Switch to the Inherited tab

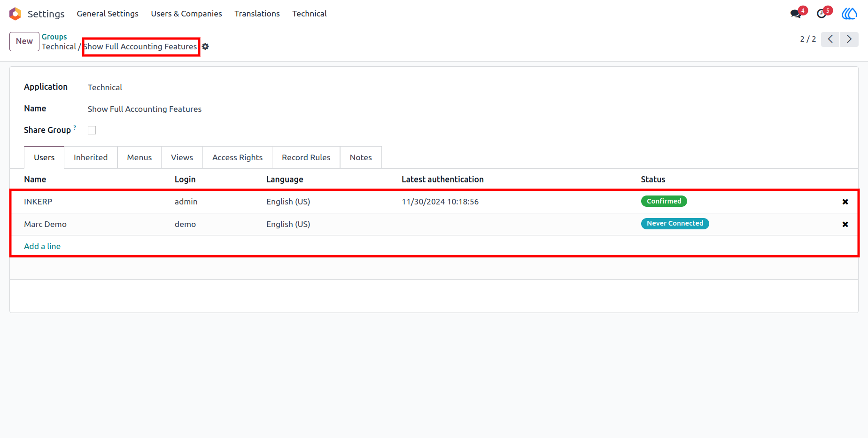[91, 157]
